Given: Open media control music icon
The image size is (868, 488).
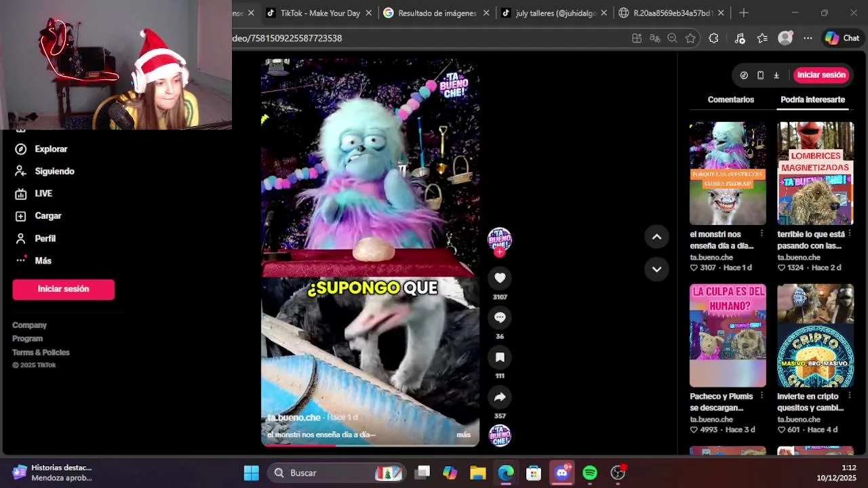Looking at the screenshot, I should point(740,39).
